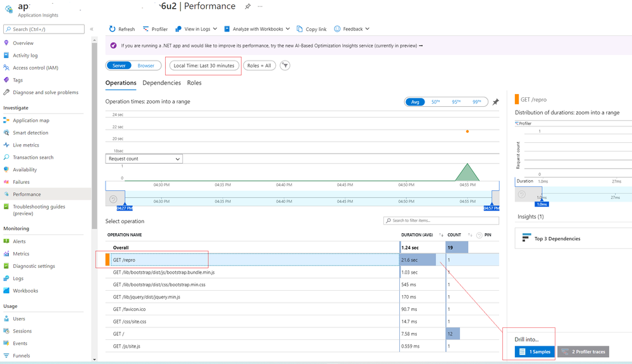Open Tags in the sidebar
Image resolution: width=632 pixels, height=364 pixels.
click(x=18, y=80)
